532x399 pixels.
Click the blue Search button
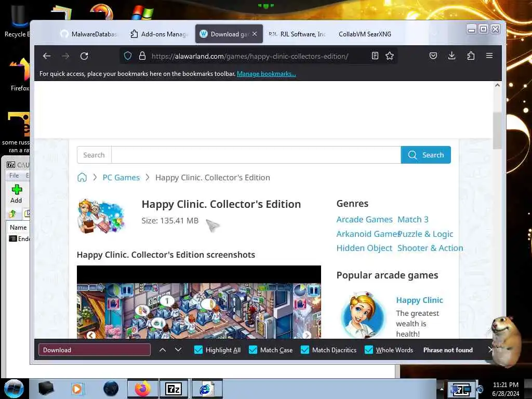pos(426,155)
